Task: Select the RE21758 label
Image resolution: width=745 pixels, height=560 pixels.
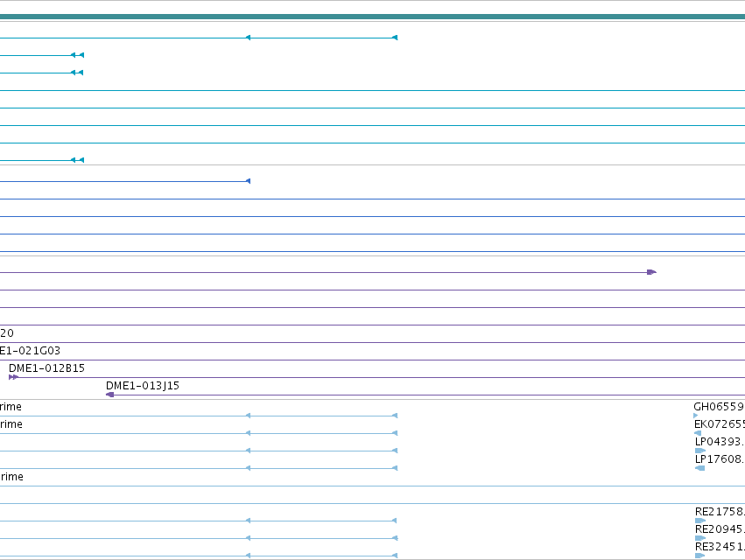Action: [x=720, y=512]
